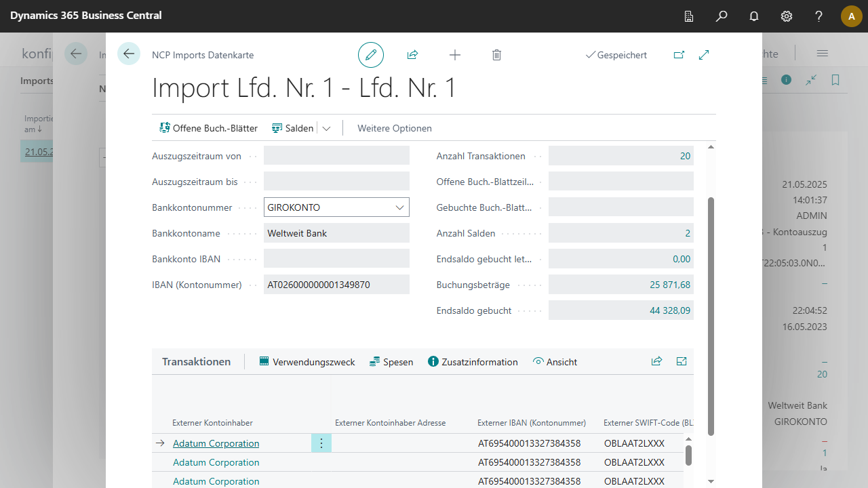Open first Adatum Corporation link
This screenshot has height=488, width=868.
(x=216, y=443)
